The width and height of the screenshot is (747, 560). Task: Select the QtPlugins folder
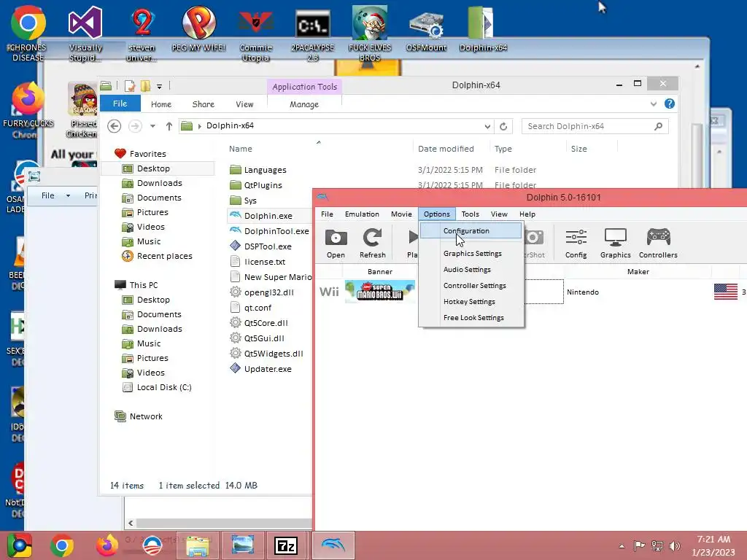[x=263, y=185]
